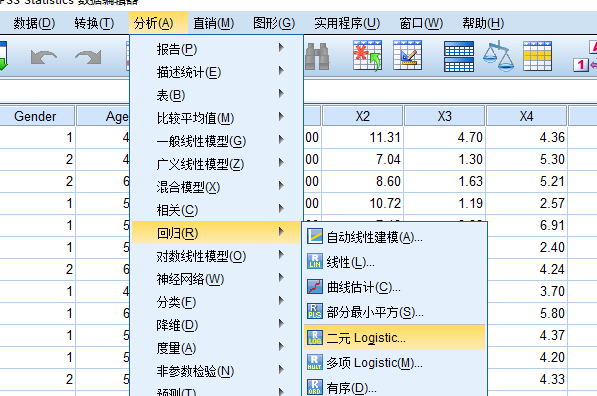Click the X2 cell with value 7.04
Viewport: 597px width, 396px height.
tap(362, 159)
